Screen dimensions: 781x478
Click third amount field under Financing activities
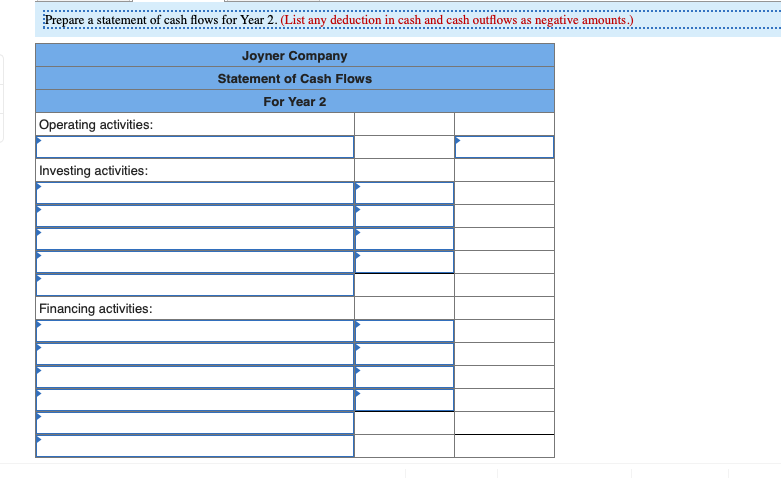[404, 377]
